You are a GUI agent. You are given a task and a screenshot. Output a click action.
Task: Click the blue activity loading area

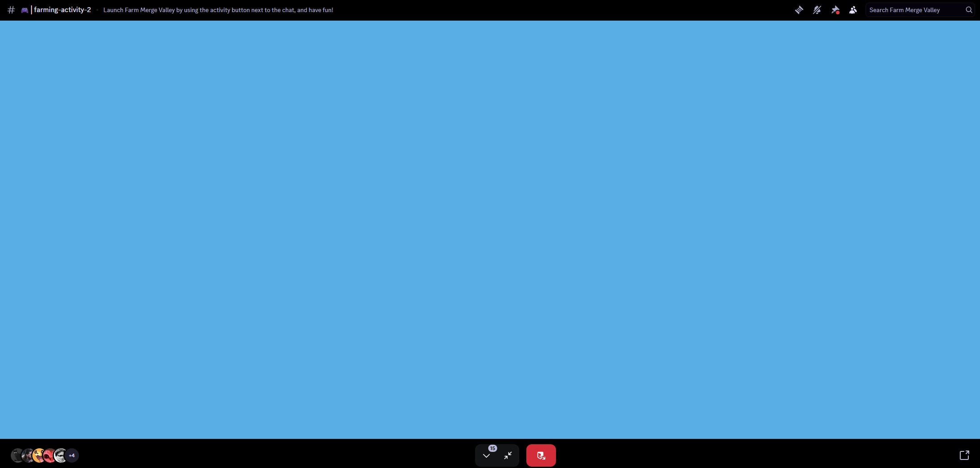[490, 230]
